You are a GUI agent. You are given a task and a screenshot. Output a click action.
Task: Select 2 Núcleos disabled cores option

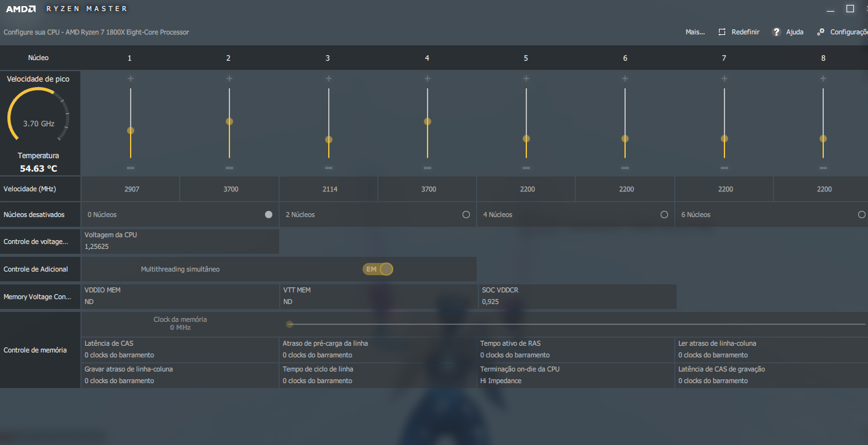pos(466,215)
